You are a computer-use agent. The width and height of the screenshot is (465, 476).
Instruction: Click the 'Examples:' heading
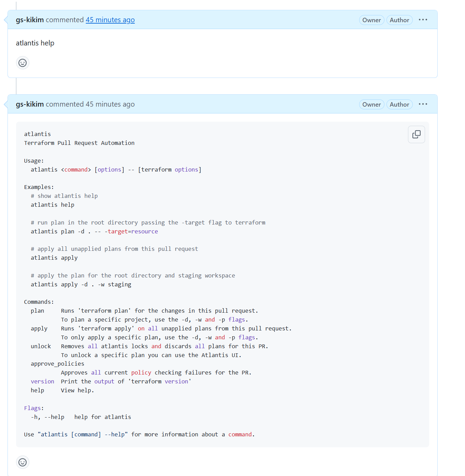tap(39, 187)
